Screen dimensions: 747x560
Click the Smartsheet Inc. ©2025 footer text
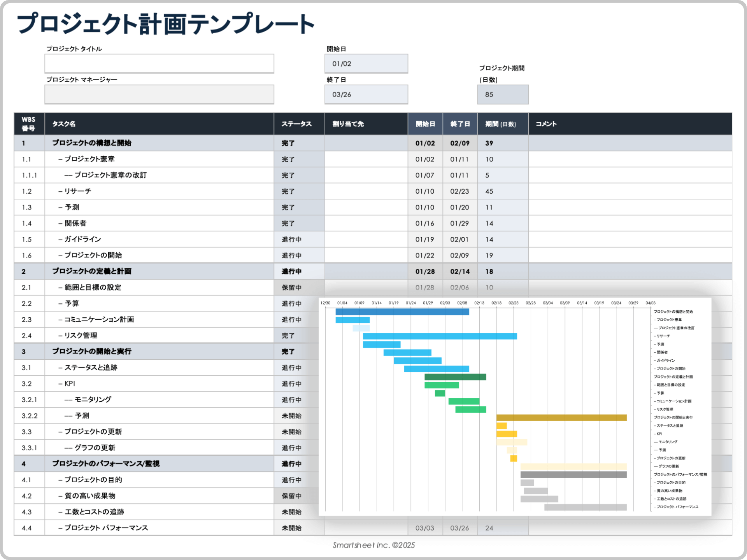[x=373, y=545]
